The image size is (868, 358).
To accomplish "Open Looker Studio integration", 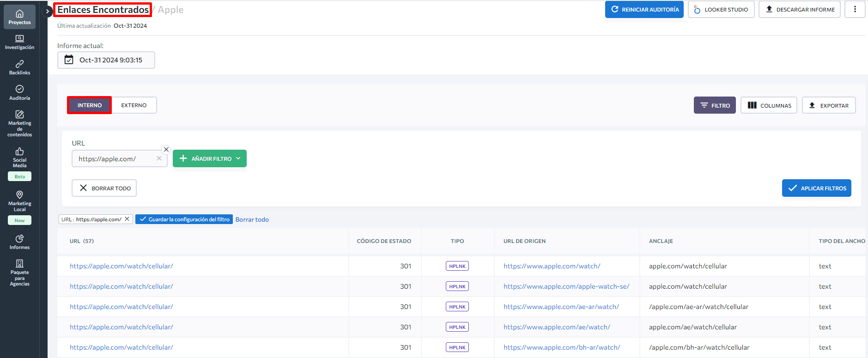I will 721,9.
